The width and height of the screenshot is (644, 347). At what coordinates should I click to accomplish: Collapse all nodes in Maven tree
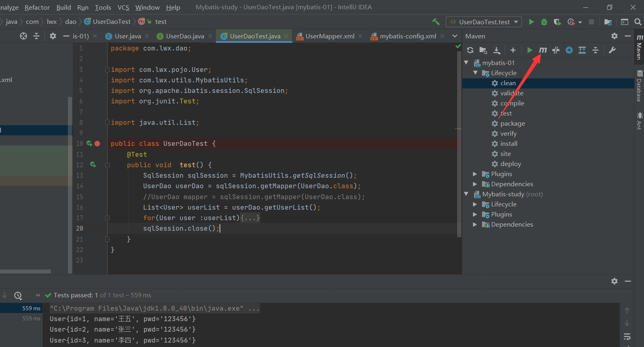pyautogui.click(x=595, y=50)
